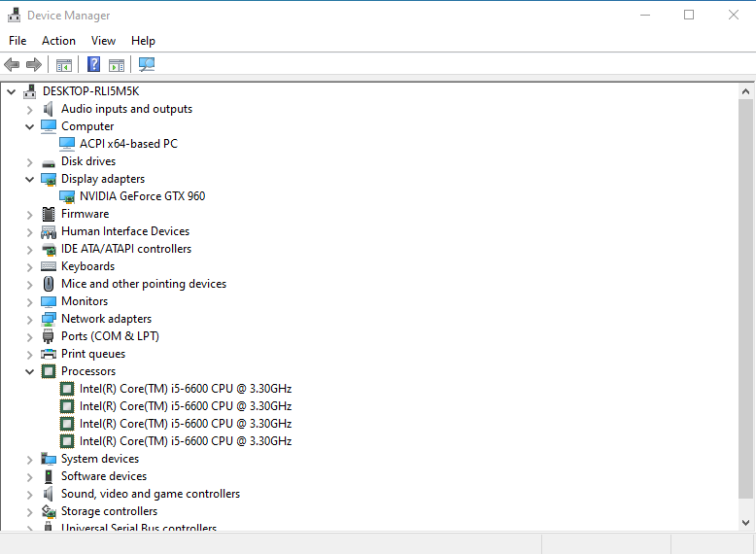Click the Print queues printer icon

pos(49,354)
